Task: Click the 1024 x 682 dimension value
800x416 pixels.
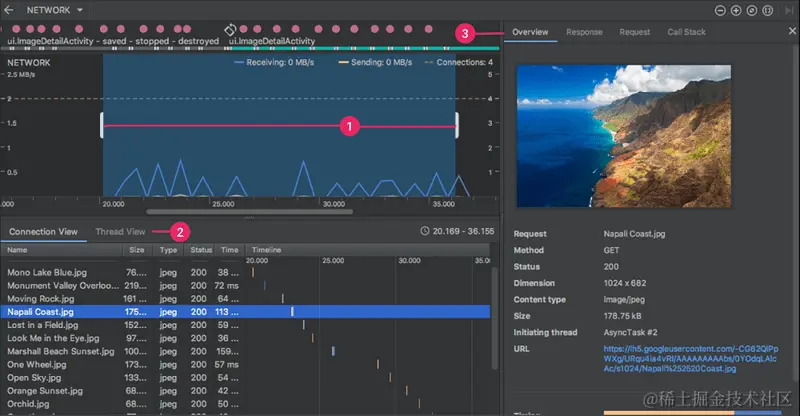Action: (625, 283)
